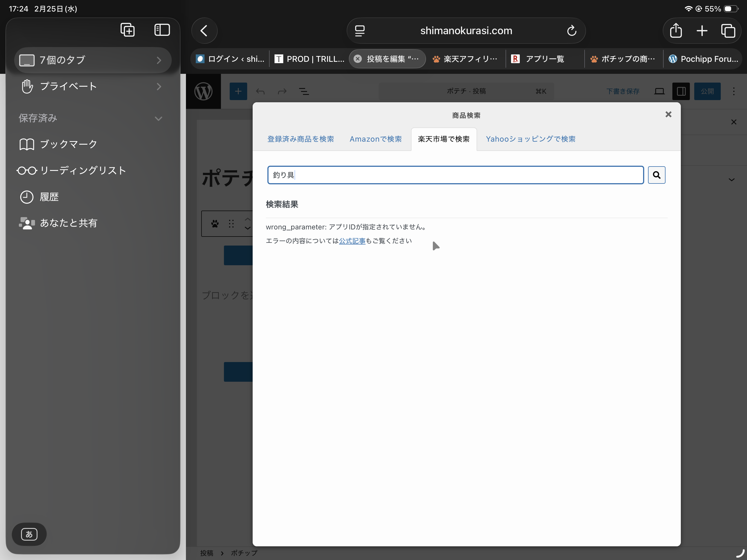Open ブックマーク in the sidebar
This screenshot has height=560, width=747.
click(68, 144)
